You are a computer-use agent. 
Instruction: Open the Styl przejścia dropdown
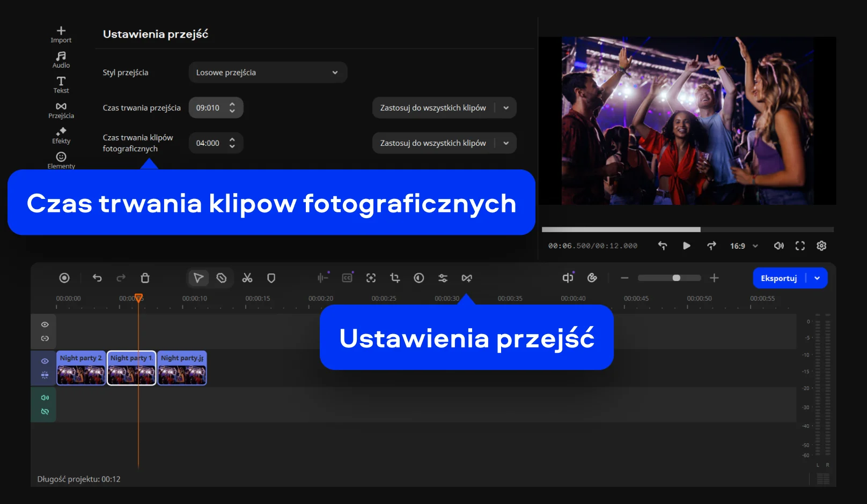[x=268, y=72]
